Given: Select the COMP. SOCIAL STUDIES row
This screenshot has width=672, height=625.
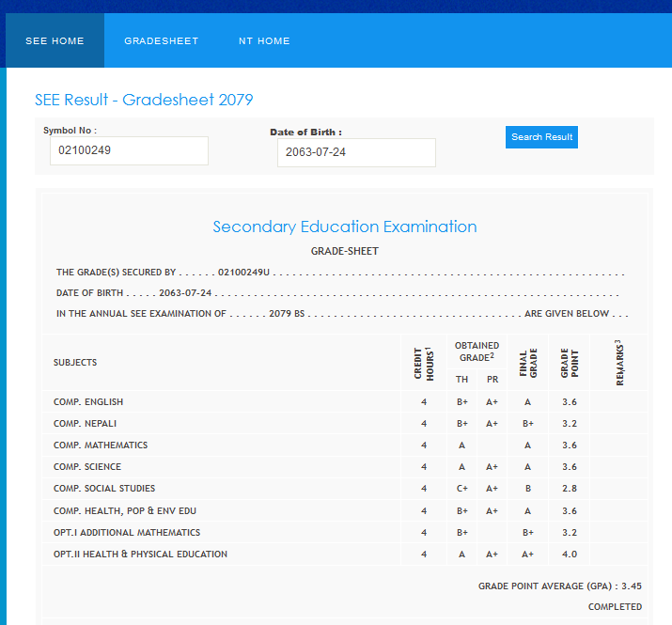Looking at the screenshot, I should [104, 489].
